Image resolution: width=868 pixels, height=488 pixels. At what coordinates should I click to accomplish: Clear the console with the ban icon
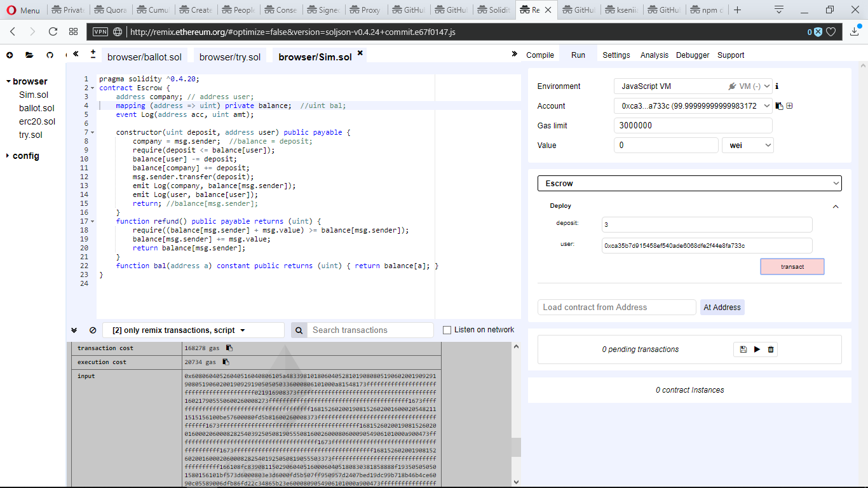pyautogui.click(x=93, y=330)
